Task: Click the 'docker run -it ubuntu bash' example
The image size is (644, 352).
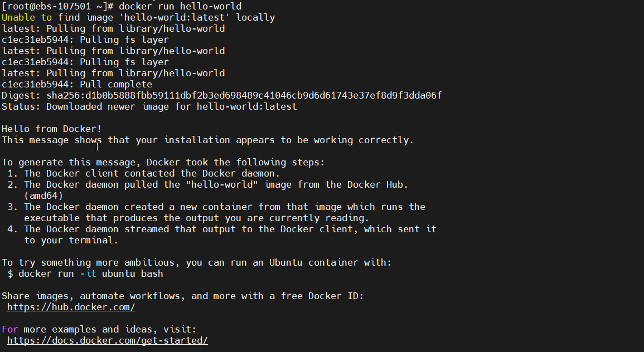Action: 90,274
